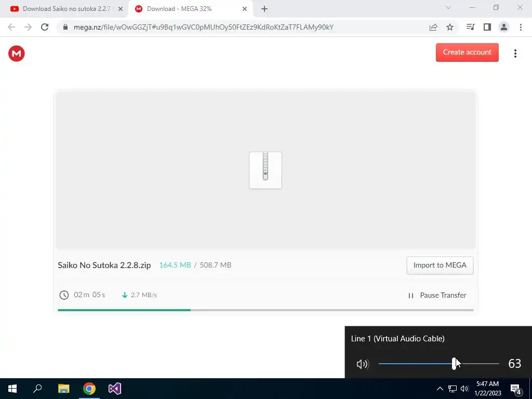Image resolution: width=532 pixels, height=399 pixels.
Task: Switch to the Download Saiko no sutoka tab
Action: (66, 9)
